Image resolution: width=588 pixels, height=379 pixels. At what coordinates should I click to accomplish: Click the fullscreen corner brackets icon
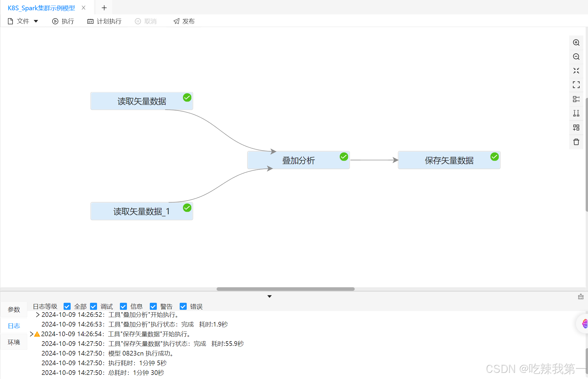click(576, 85)
